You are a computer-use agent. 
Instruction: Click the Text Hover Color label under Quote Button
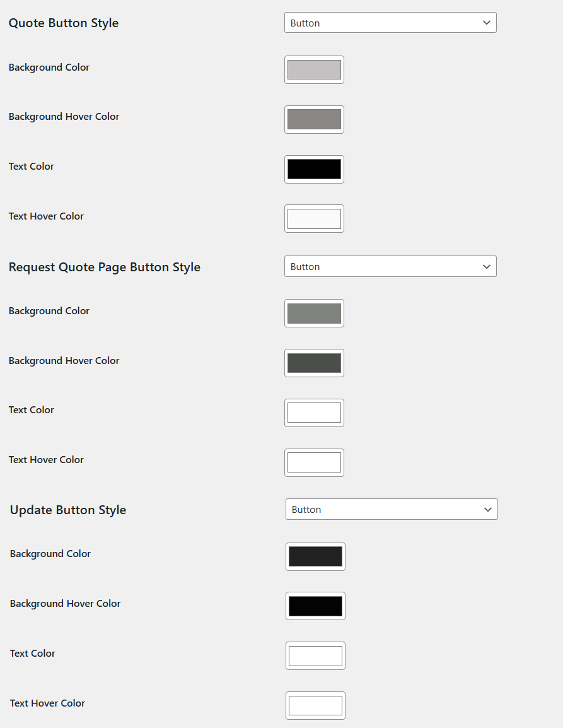(x=46, y=216)
